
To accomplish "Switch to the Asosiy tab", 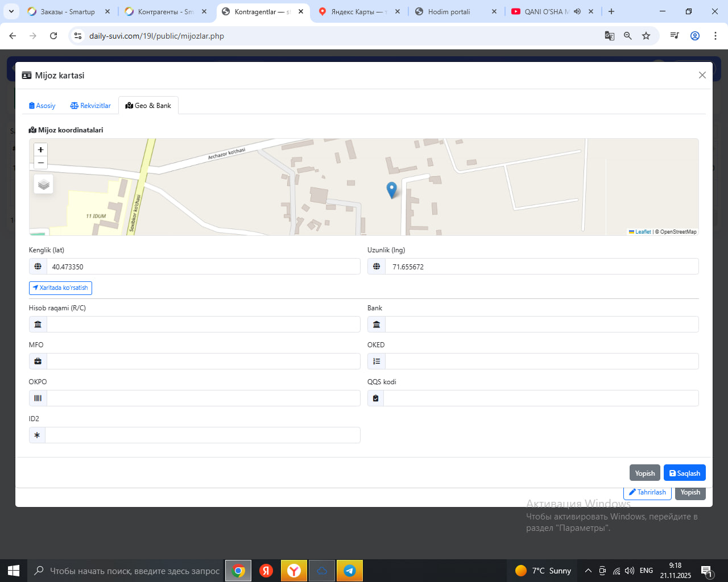I will click(x=42, y=106).
